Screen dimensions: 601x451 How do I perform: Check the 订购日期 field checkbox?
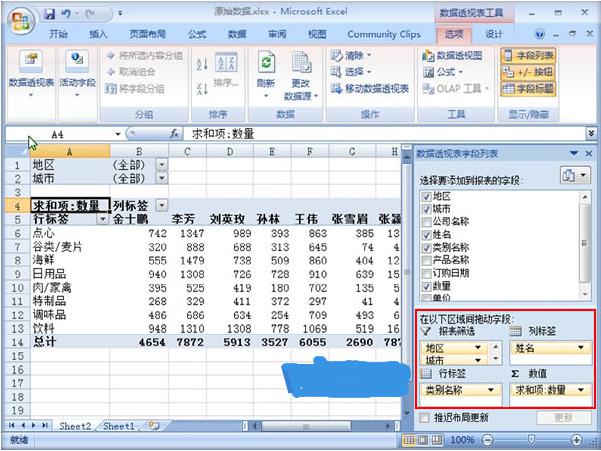point(426,274)
